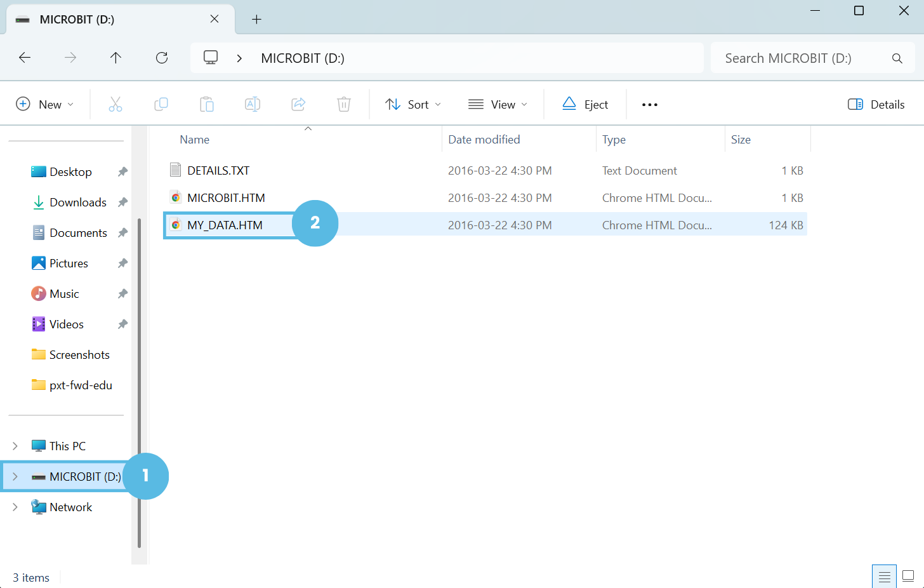The width and height of the screenshot is (924, 588).
Task: Click the DETAILS.TXT text document icon
Action: coord(176,170)
